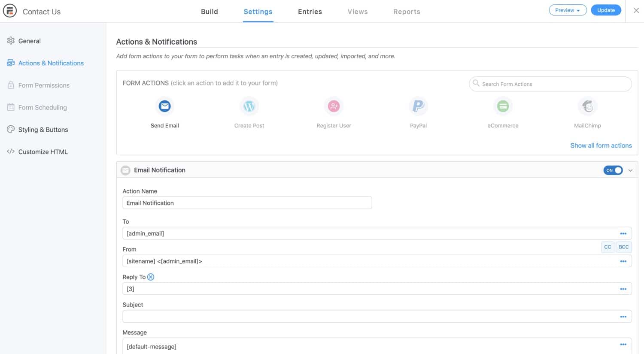Add a CC field to the email

(608, 247)
